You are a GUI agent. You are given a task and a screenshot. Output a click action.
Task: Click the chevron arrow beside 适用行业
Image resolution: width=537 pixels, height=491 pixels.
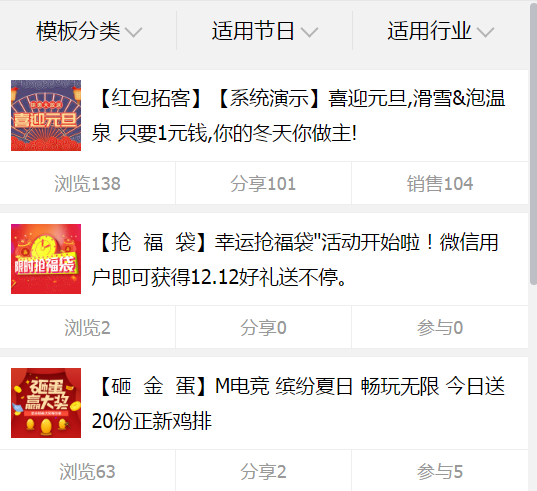[485, 32]
